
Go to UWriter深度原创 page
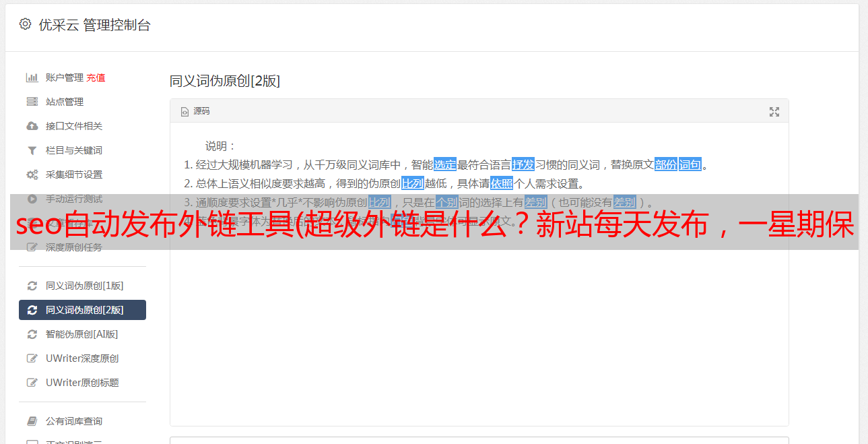82,358
